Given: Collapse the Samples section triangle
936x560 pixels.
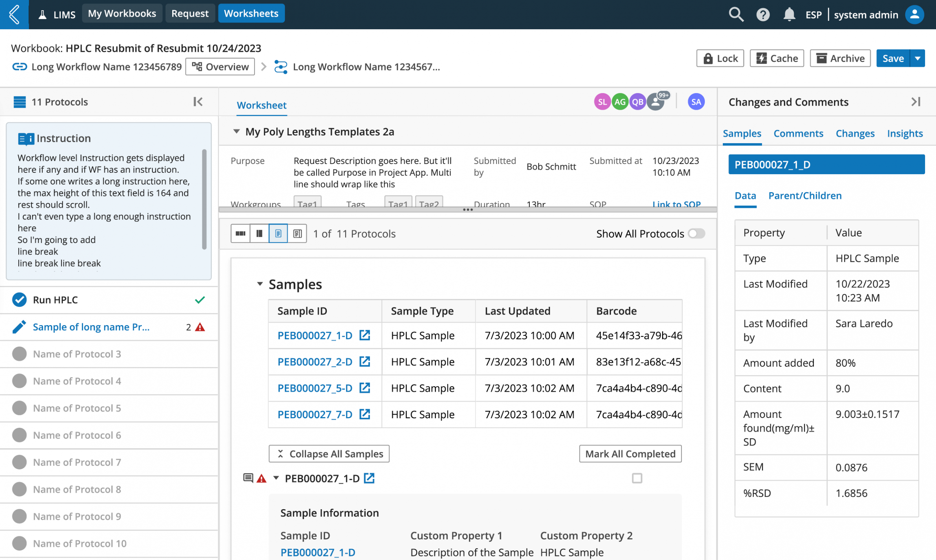Looking at the screenshot, I should (260, 284).
